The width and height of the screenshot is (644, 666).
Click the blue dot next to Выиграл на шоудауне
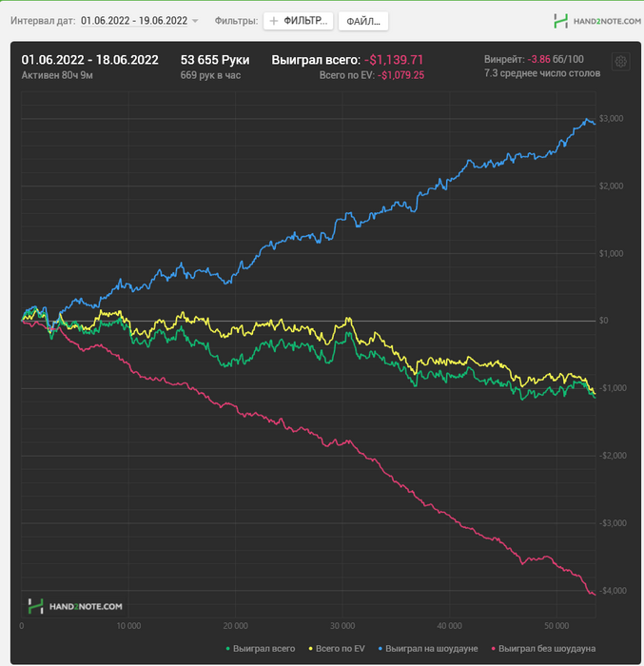coord(381,649)
